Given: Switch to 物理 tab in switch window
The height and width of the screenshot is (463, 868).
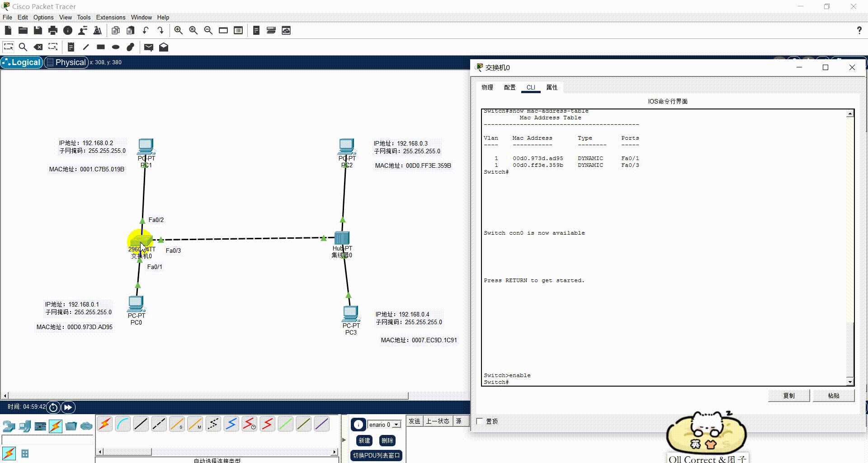Looking at the screenshot, I should pyautogui.click(x=487, y=87).
